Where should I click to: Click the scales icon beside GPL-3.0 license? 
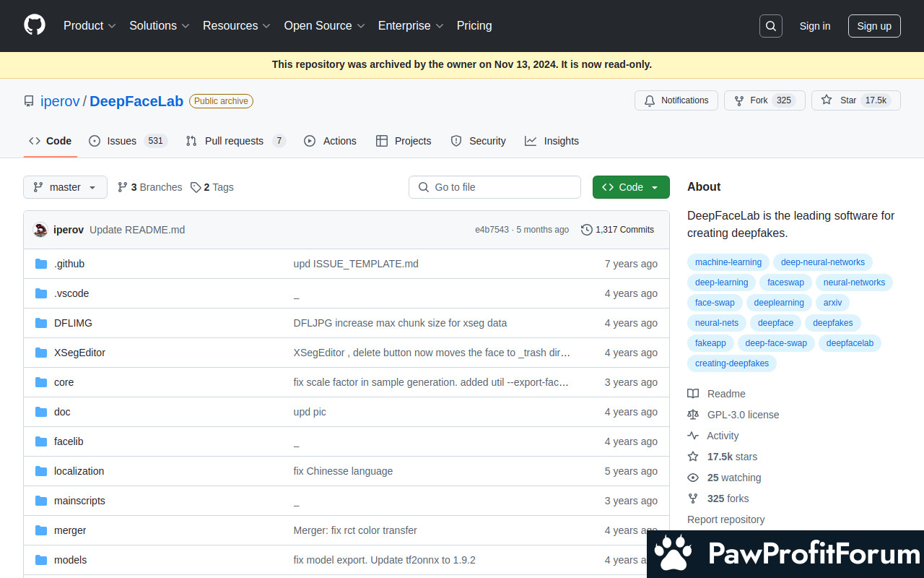pyautogui.click(x=693, y=415)
